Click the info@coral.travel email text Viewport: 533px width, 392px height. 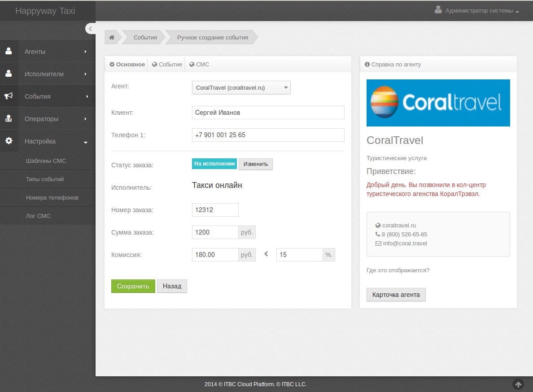click(x=405, y=243)
